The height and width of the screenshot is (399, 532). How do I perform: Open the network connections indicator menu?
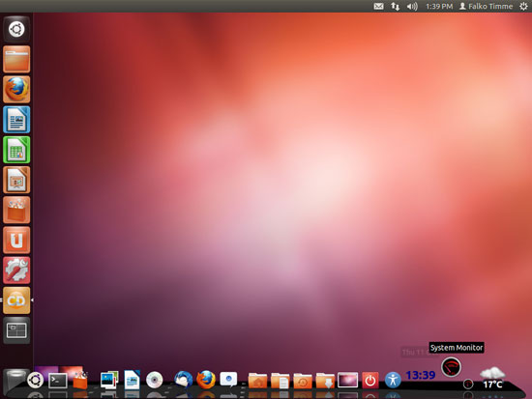coord(395,6)
